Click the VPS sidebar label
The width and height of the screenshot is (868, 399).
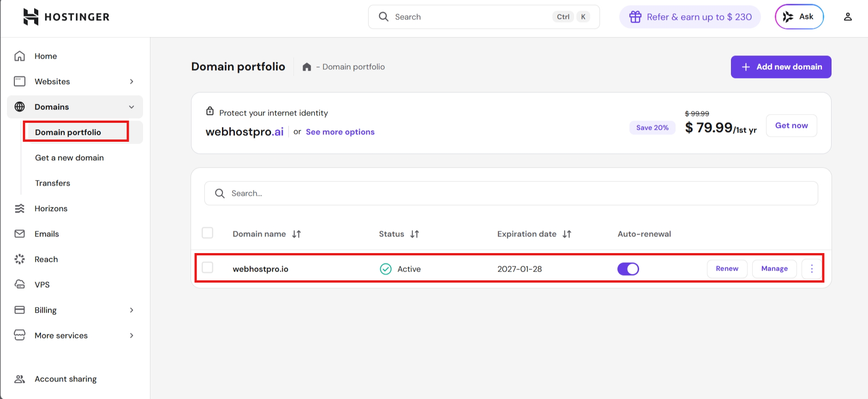click(42, 284)
